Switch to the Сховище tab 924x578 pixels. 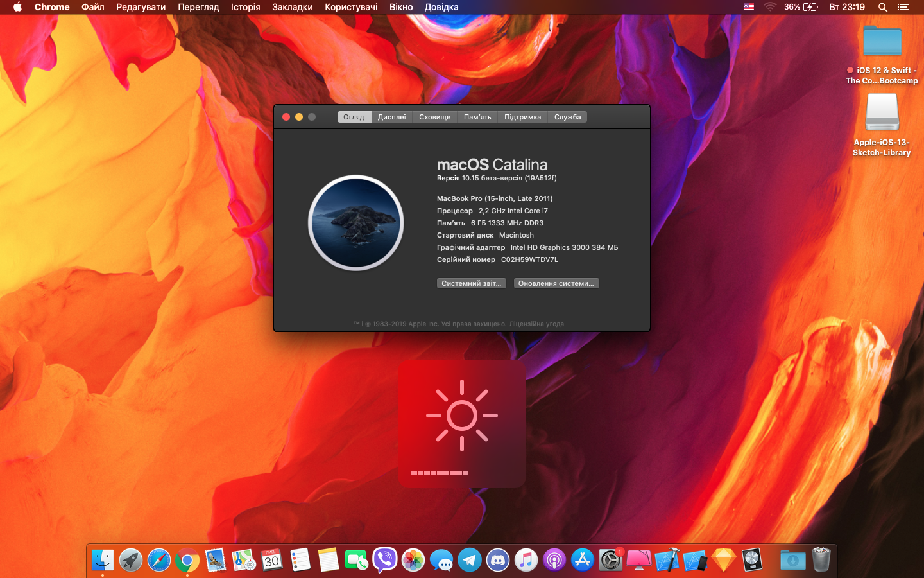click(x=434, y=117)
